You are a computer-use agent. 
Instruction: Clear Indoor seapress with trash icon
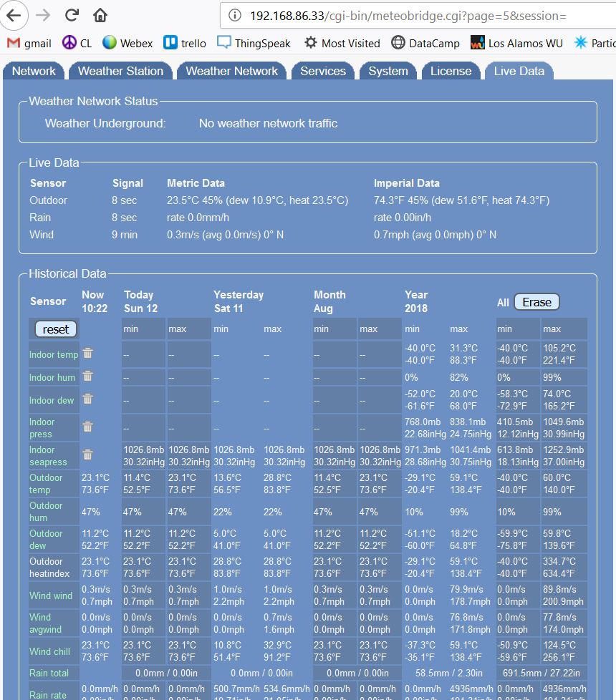tap(87, 455)
